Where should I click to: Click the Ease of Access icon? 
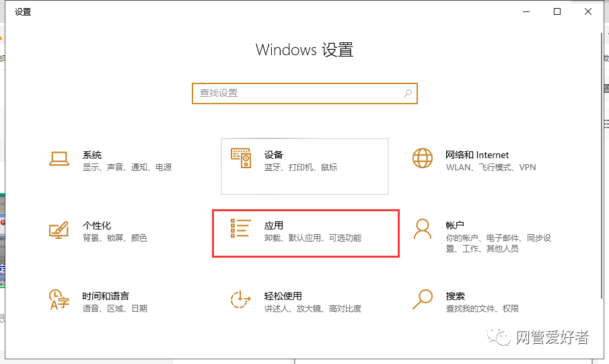pyautogui.click(x=240, y=299)
